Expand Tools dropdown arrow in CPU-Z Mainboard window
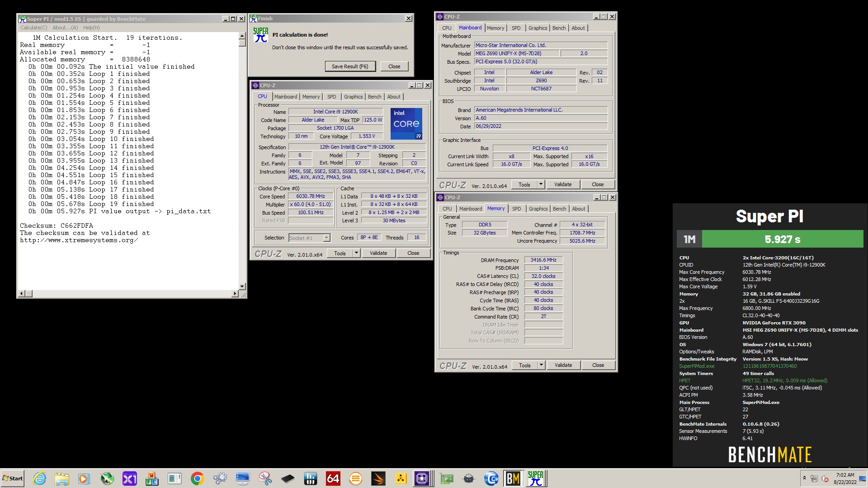Viewport: 868px width, 488px height. pyautogui.click(x=541, y=184)
